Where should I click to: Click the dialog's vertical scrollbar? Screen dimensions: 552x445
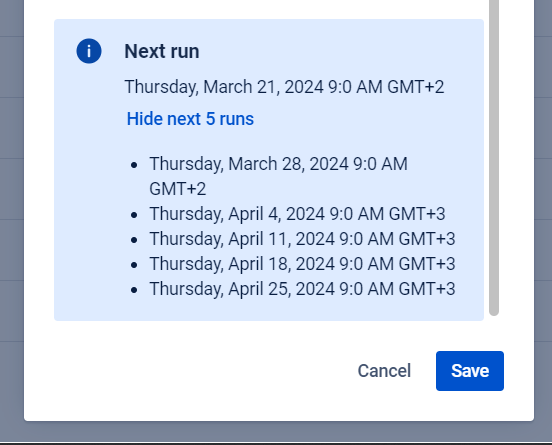pyautogui.click(x=494, y=157)
